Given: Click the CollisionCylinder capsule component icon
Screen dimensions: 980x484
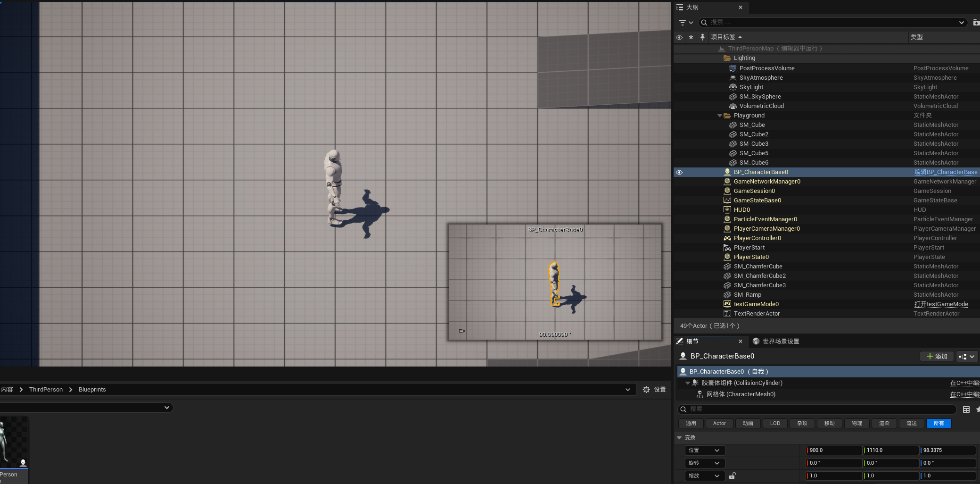Looking at the screenshot, I should pyautogui.click(x=695, y=383).
